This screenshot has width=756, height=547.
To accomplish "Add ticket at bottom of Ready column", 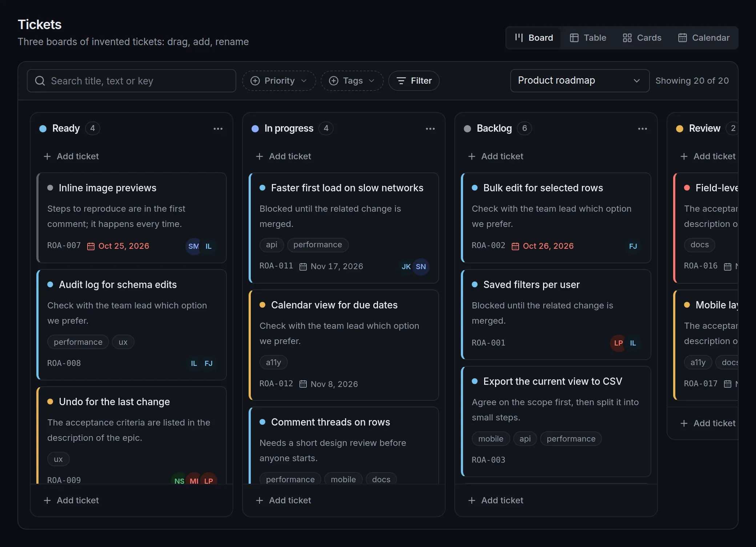I will click(x=132, y=500).
